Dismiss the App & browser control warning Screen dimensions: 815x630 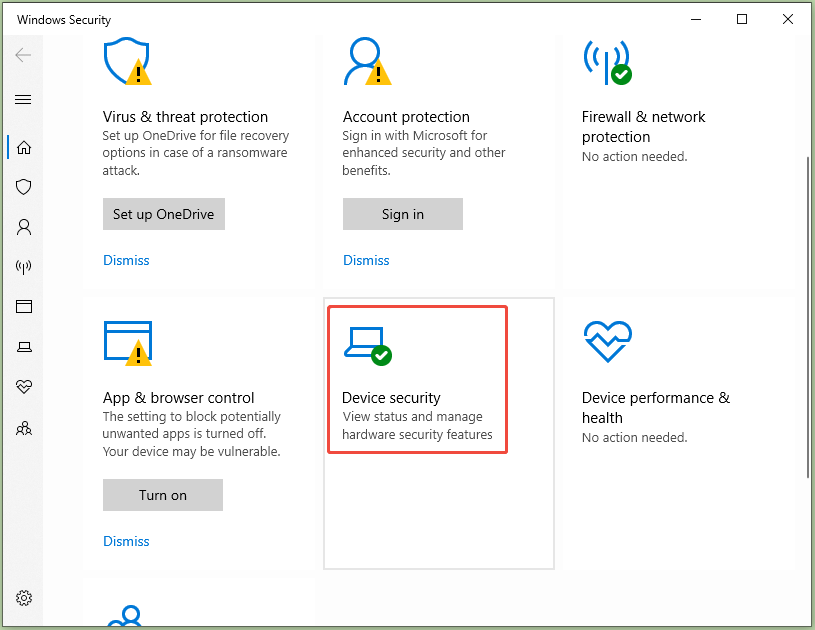126,541
